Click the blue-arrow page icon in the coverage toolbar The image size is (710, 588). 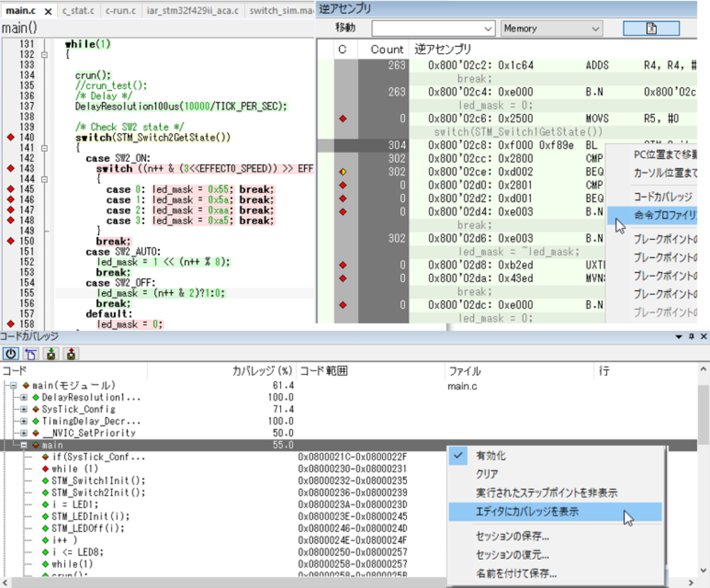pyautogui.click(x=30, y=354)
